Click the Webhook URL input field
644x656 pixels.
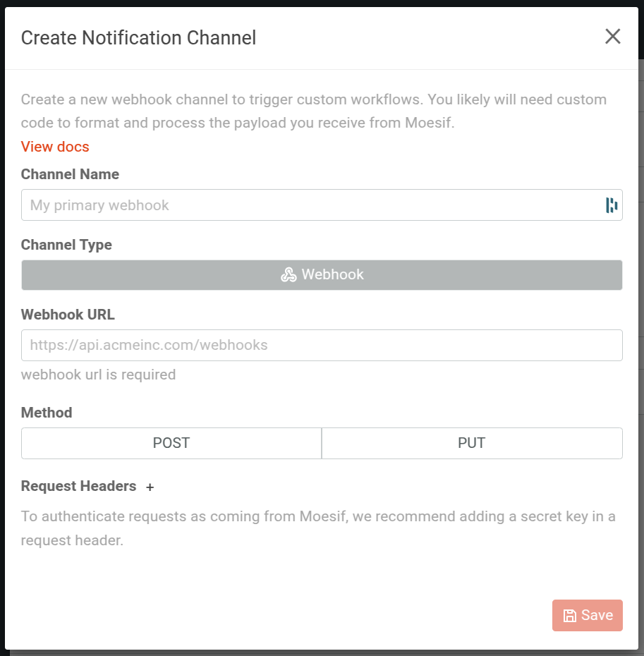click(x=322, y=345)
